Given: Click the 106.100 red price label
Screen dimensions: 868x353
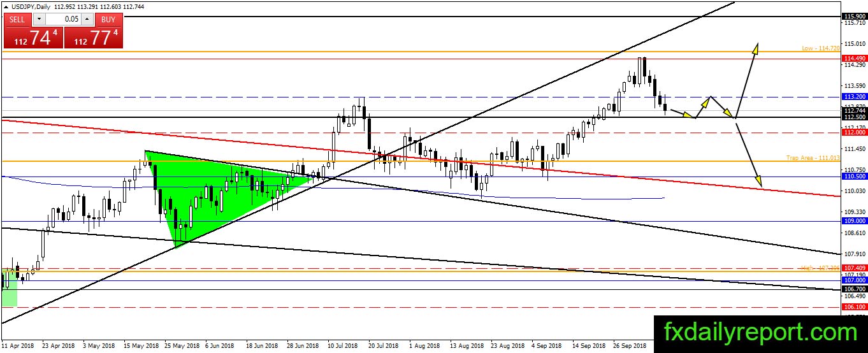Looking at the screenshot, I should tap(854, 307).
